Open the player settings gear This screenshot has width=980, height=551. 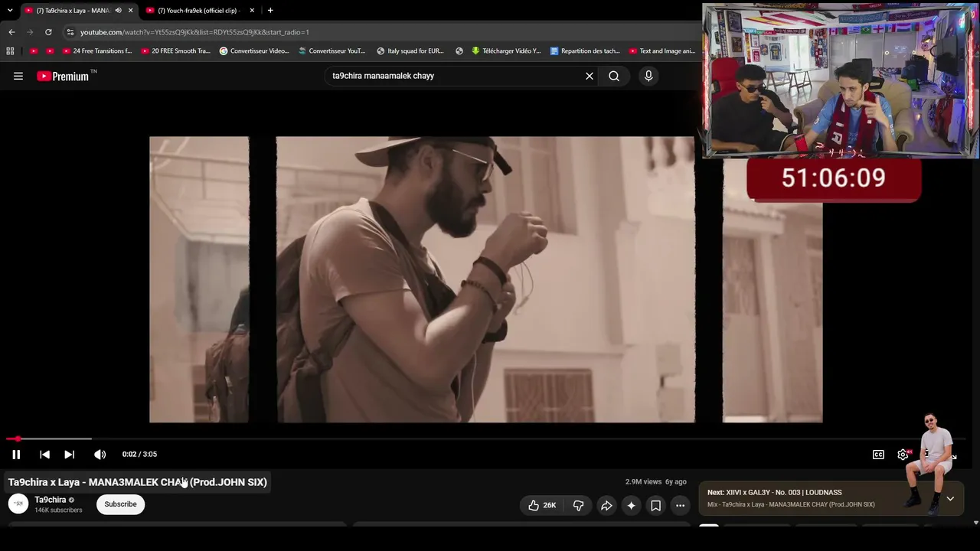(903, 455)
